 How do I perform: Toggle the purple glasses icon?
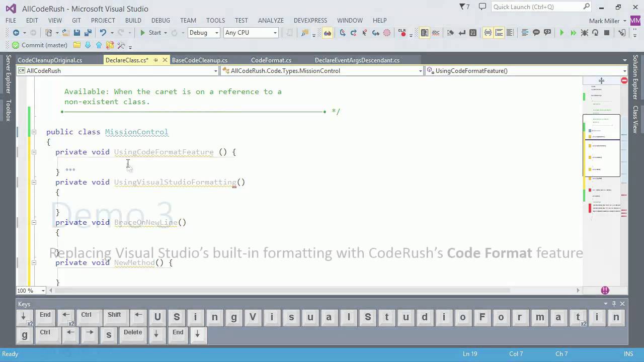328,33
